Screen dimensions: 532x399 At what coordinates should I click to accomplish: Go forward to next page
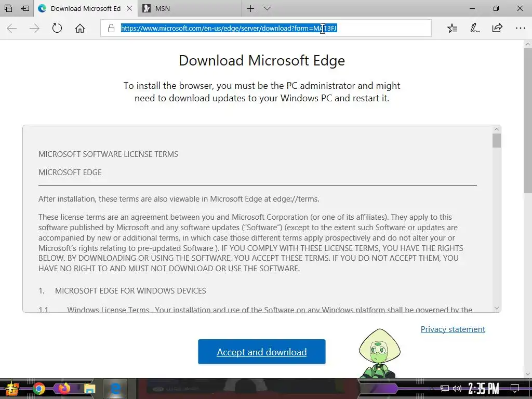pyautogui.click(x=34, y=28)
